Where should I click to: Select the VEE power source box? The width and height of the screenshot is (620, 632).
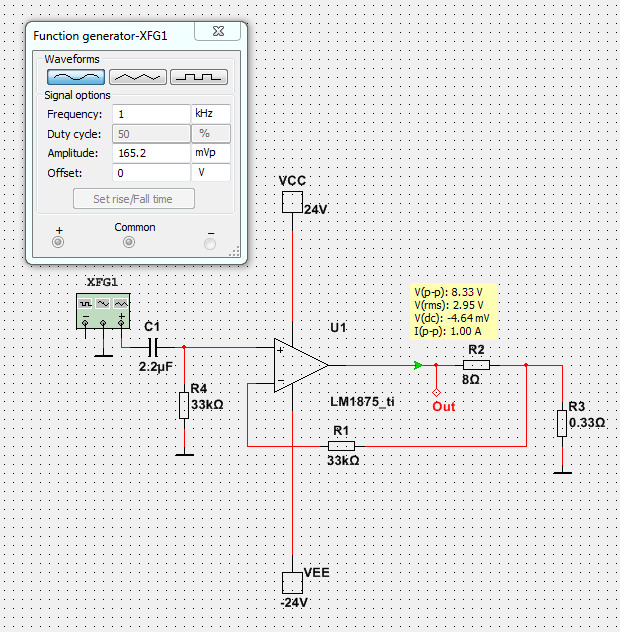(x=292, y=583)
